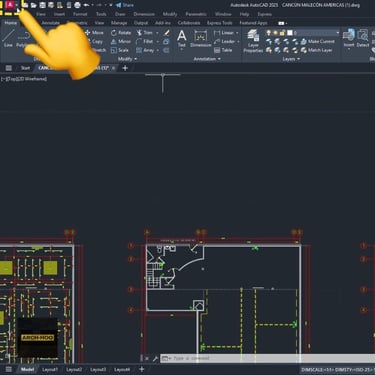Select the Erase tool icon

[x=166, y=33]
